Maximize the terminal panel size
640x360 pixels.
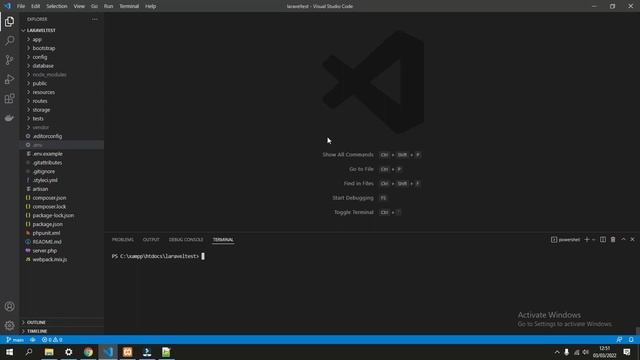pos(623,240)
